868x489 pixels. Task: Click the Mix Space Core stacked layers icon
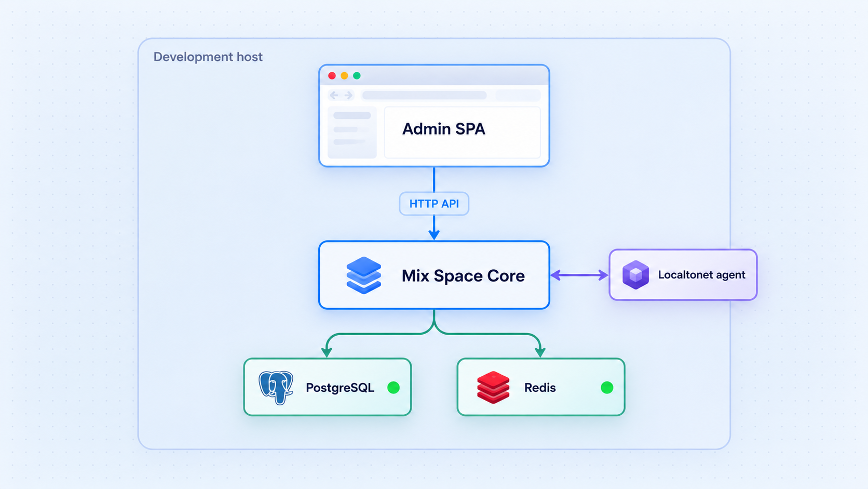point(363,275)
